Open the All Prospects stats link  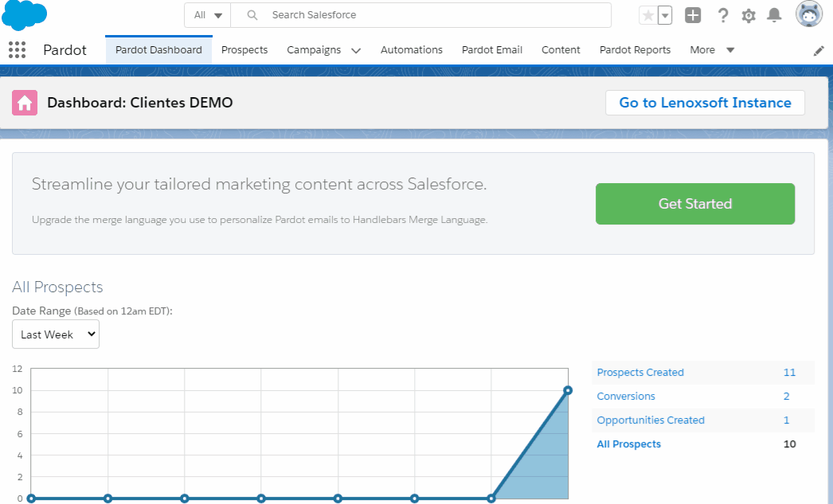[x=628, y=444]
